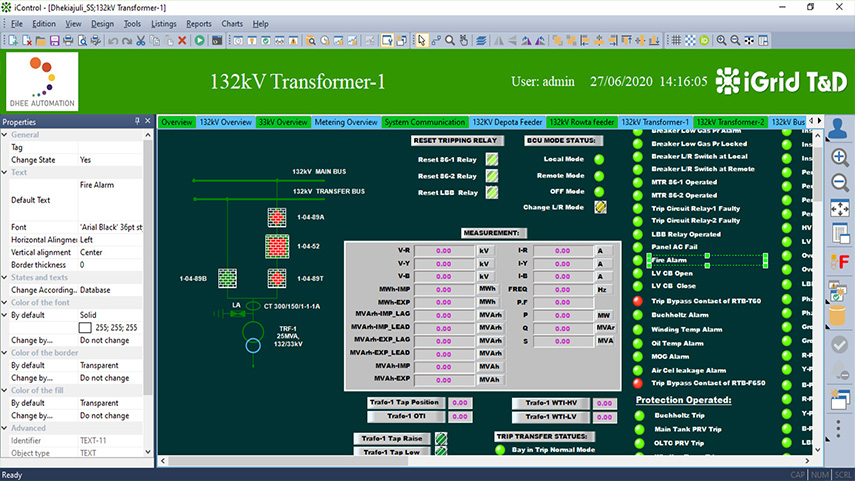
Task: Click the redo arrow in the toolbar
Action: coord(127,40)
